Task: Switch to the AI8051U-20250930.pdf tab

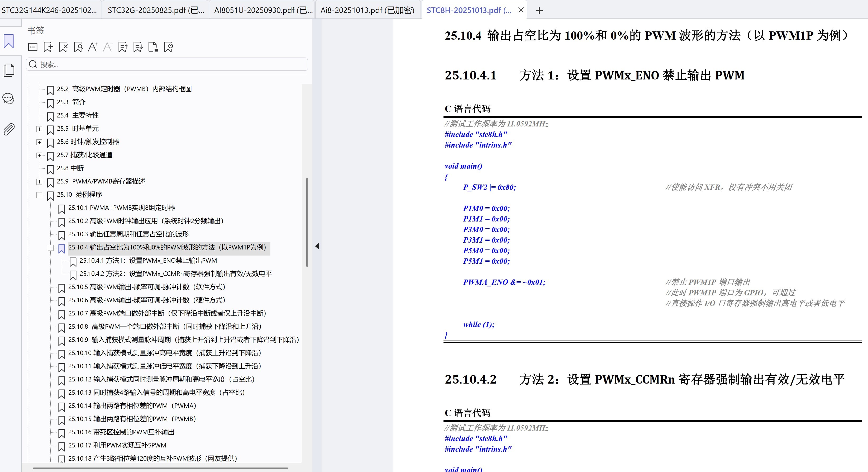Action: click(262, 10)
